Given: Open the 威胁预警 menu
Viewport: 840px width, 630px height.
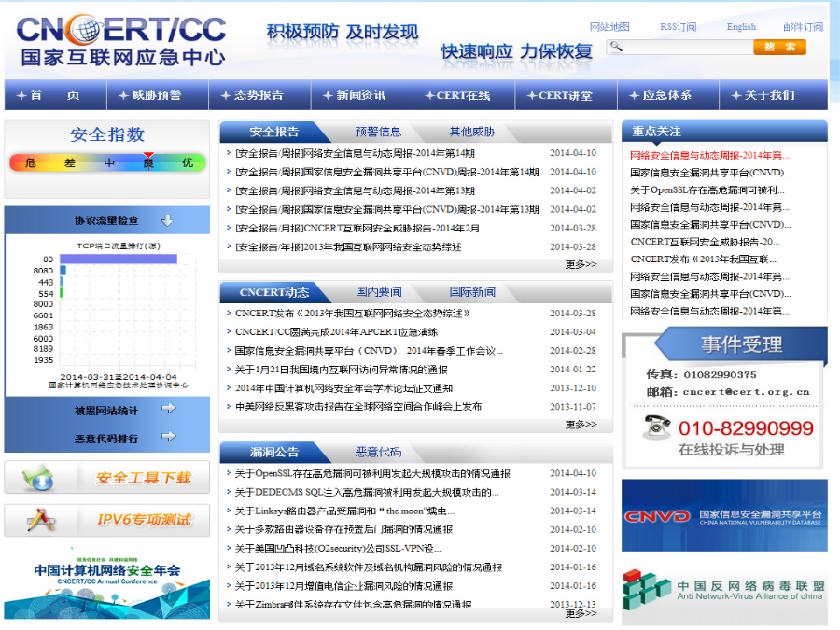Looking at the screenshot, I should [158, 95].
